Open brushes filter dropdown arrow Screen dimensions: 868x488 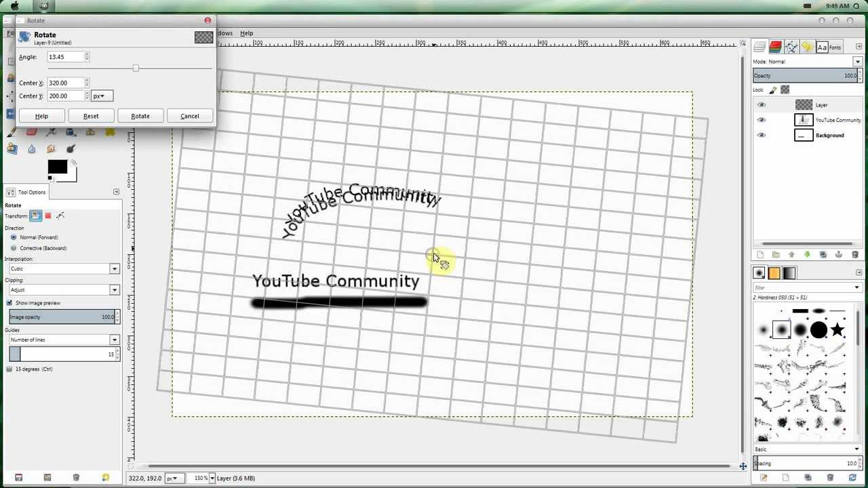click(856, 287)
